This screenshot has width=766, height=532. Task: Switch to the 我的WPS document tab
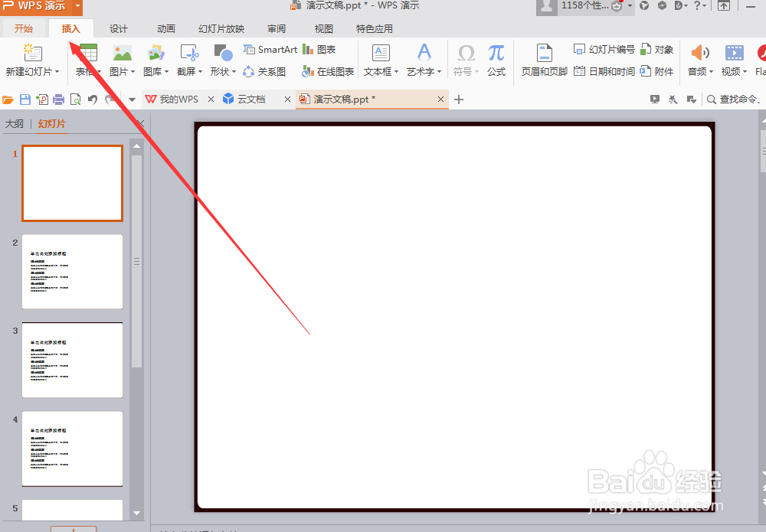click(x=172, y=99)
